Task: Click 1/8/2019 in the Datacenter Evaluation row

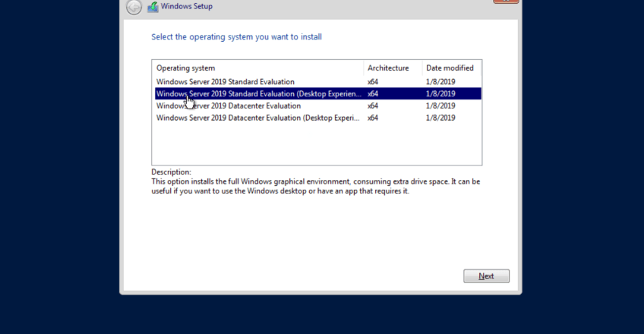Action: tap(440, 106)
